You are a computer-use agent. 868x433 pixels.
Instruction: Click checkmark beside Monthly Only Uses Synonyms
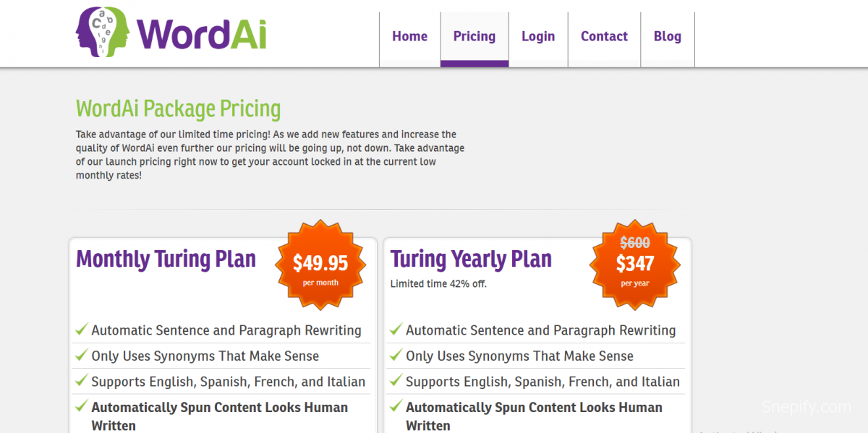[82, 356]
